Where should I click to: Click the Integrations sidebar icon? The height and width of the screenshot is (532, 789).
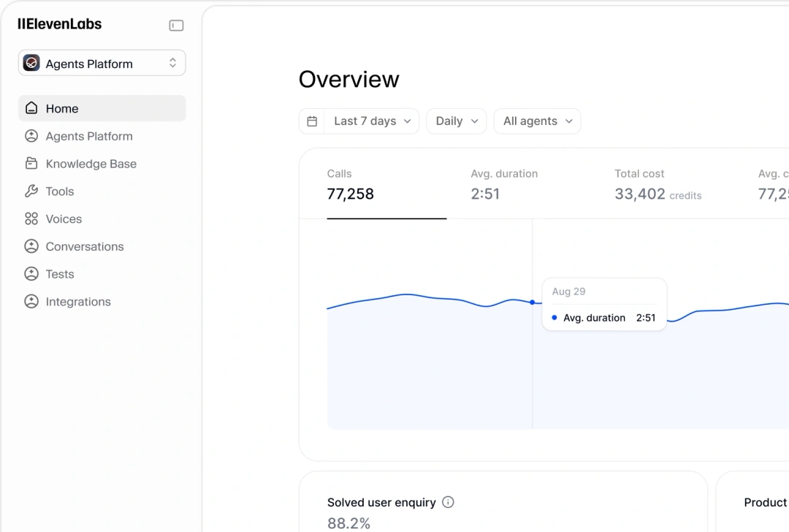(x=31, y=302)
